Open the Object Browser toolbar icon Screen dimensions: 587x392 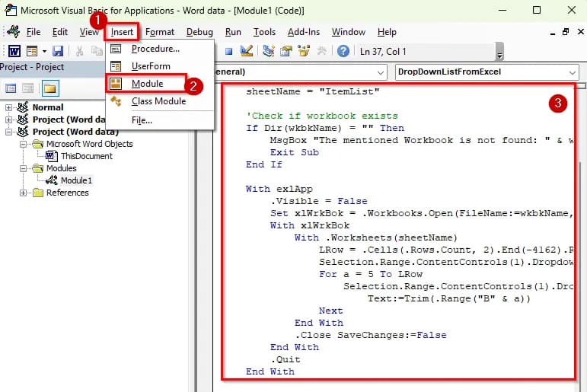(x=304, y=51)
